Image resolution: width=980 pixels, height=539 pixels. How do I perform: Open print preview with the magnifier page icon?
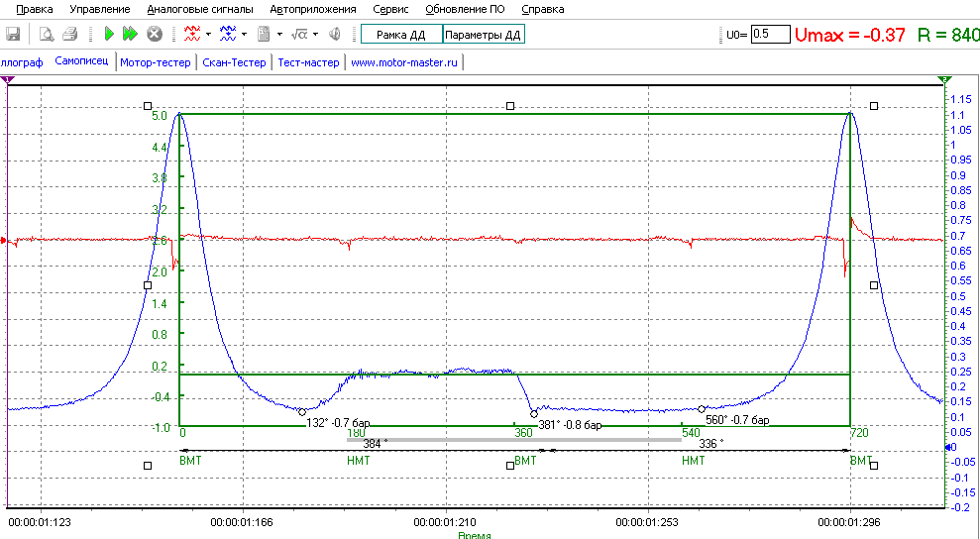point(47,34)
